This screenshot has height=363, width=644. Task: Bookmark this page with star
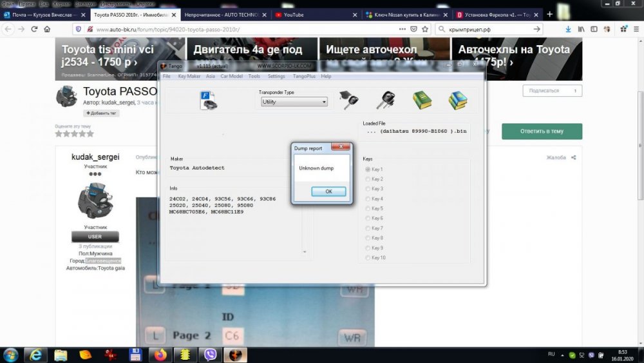click(x=425, y=29)
